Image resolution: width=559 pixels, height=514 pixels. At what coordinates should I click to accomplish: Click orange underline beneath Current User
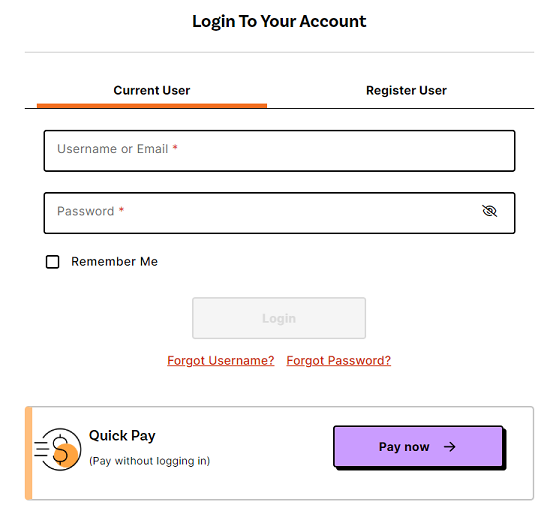152,106
